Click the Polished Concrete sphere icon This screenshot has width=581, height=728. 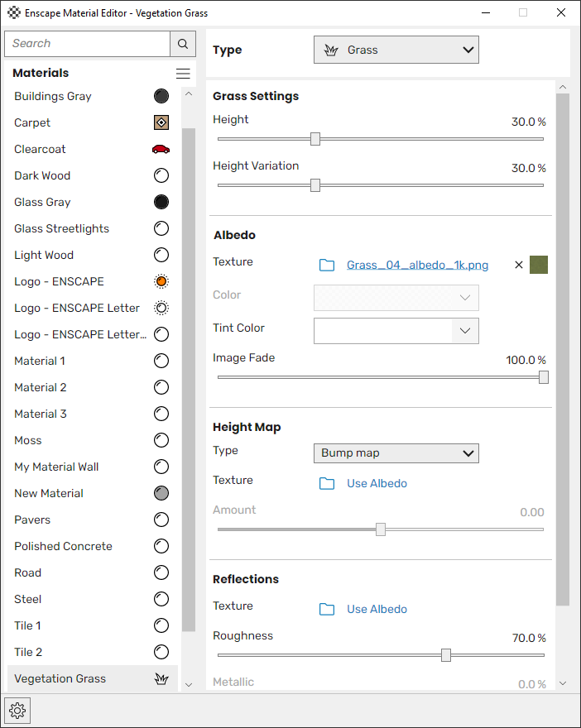pyautogui.click(x=161, y=546)
